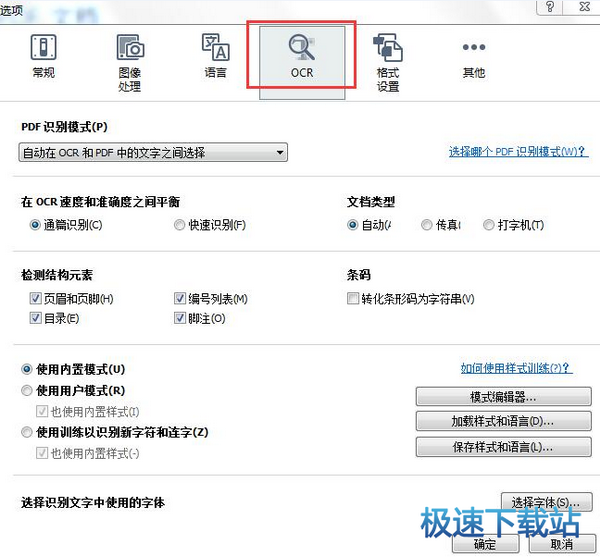Toggle the 页眉和页脚 checkbox
The height and width of the screenshot is (557, 600).
pos(35,298)
